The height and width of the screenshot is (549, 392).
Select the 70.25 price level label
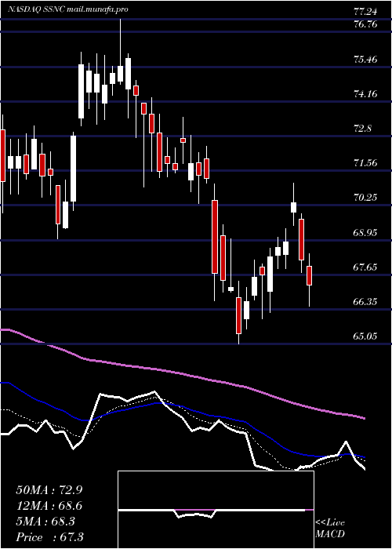365,197
